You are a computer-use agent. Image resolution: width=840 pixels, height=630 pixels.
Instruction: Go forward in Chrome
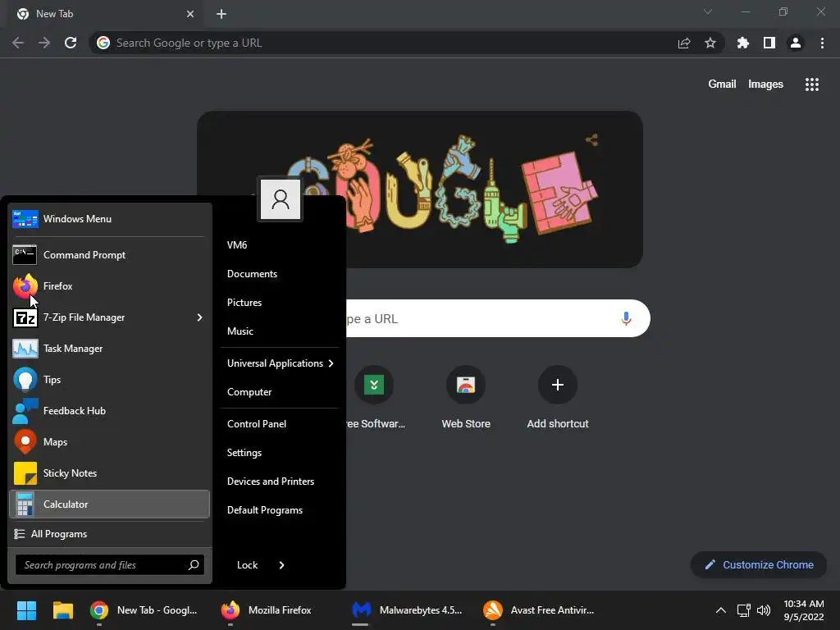44,43
